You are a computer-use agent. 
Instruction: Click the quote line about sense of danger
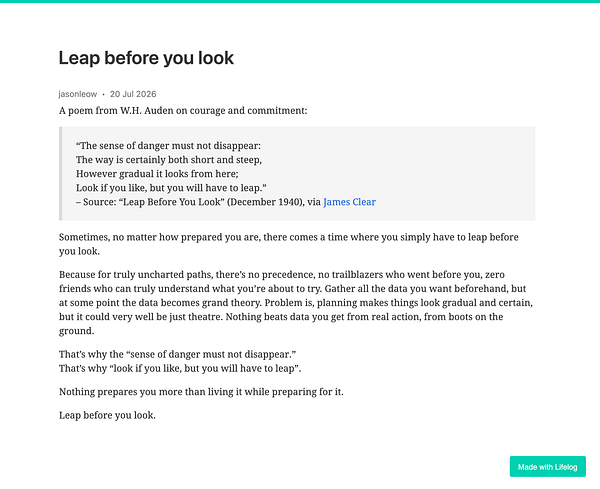point(168,146)
